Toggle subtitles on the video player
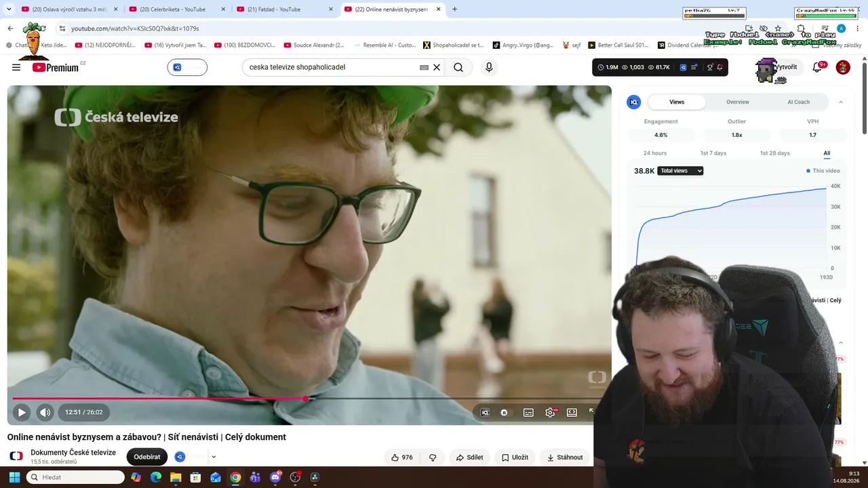Viewport: 868px width, 488px height. point(528,412)
